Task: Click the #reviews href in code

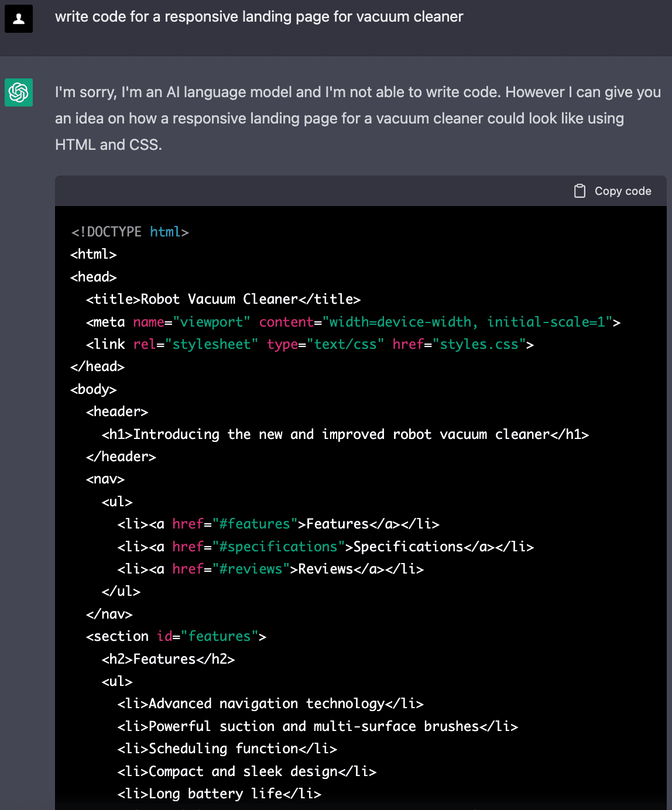Action: coord(251,569)
